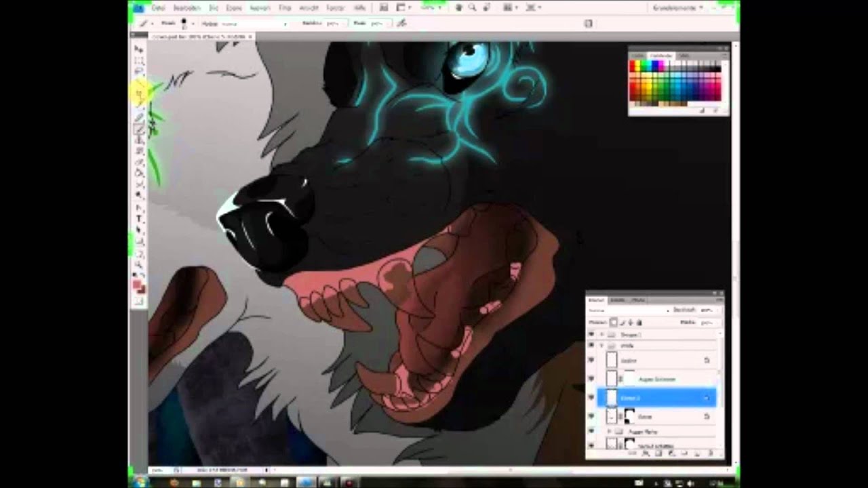Expand the topmost layer group
Viewport: 868px width, 488px height.
tap(601, 335)
